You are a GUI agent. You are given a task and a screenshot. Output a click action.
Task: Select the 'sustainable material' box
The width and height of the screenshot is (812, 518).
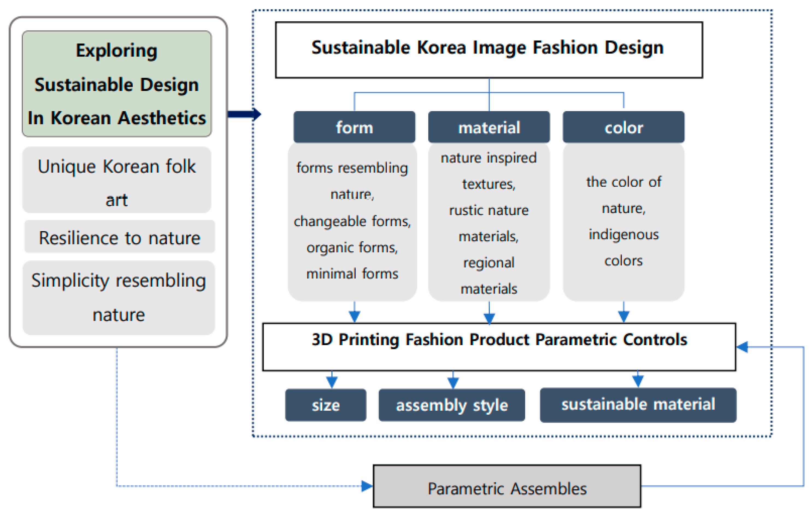tap(638, 405)
